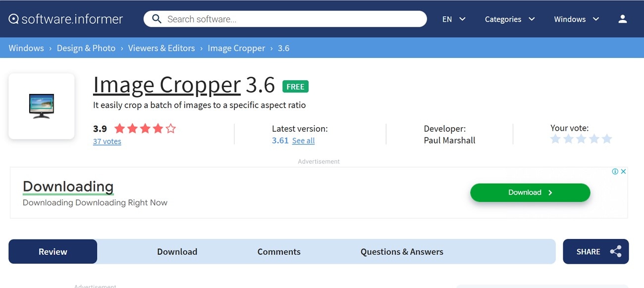This screenshot has height=288, width=644.
Task: Click the magnifier icon in the search bar
Action: tap(157, 19)
